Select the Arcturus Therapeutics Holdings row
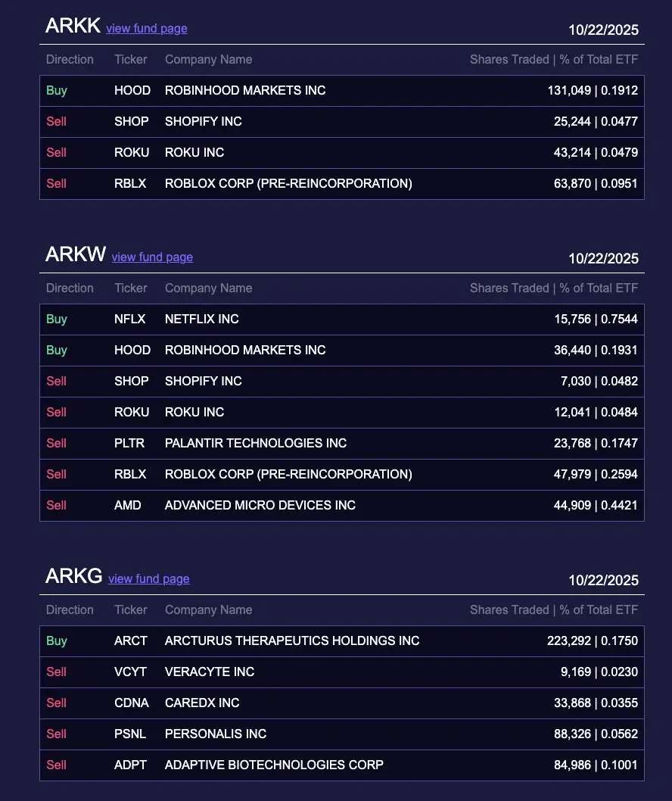 [x=341, y=641]
